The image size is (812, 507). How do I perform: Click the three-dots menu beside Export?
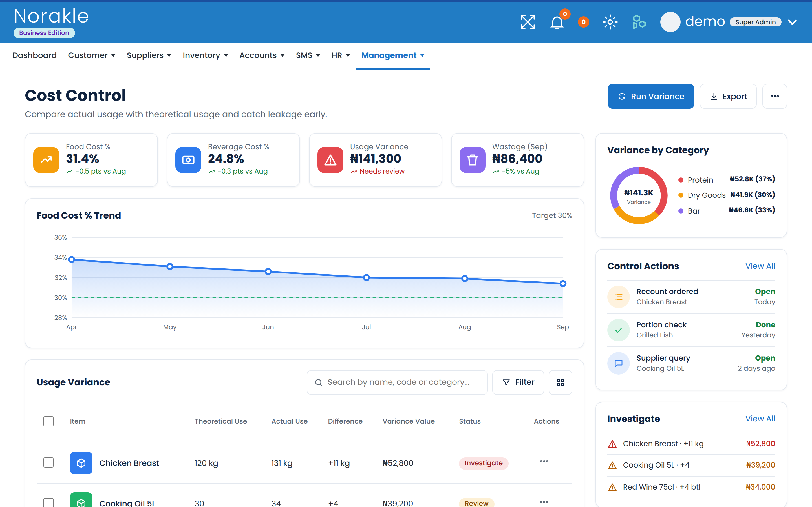[x=775, y=96]
